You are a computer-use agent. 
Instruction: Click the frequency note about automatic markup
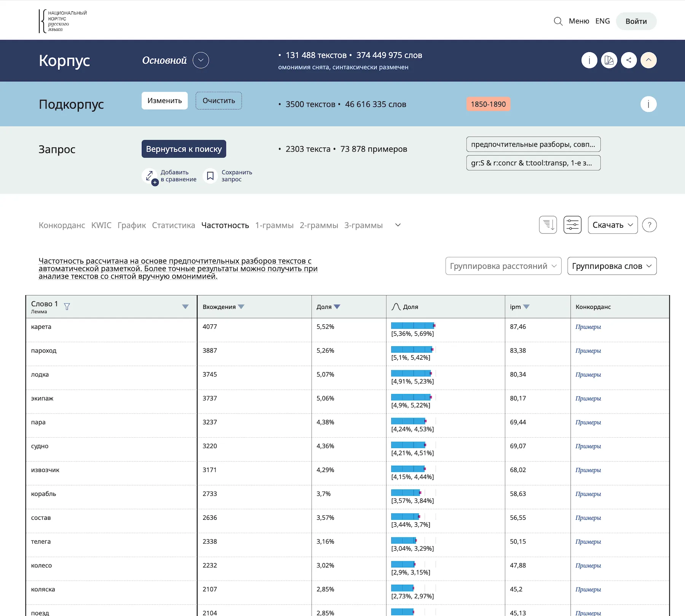[178, 268]
